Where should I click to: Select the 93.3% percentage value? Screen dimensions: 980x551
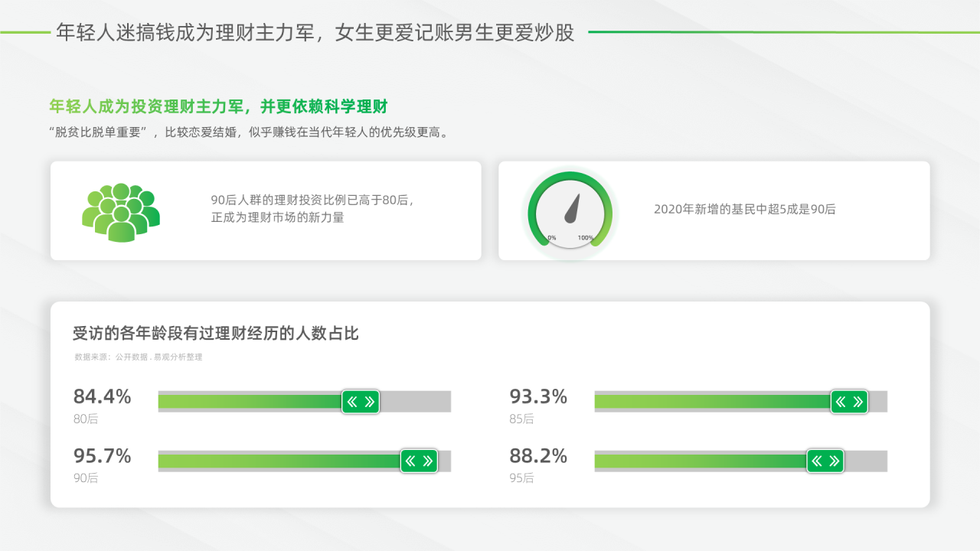(538, 397)
